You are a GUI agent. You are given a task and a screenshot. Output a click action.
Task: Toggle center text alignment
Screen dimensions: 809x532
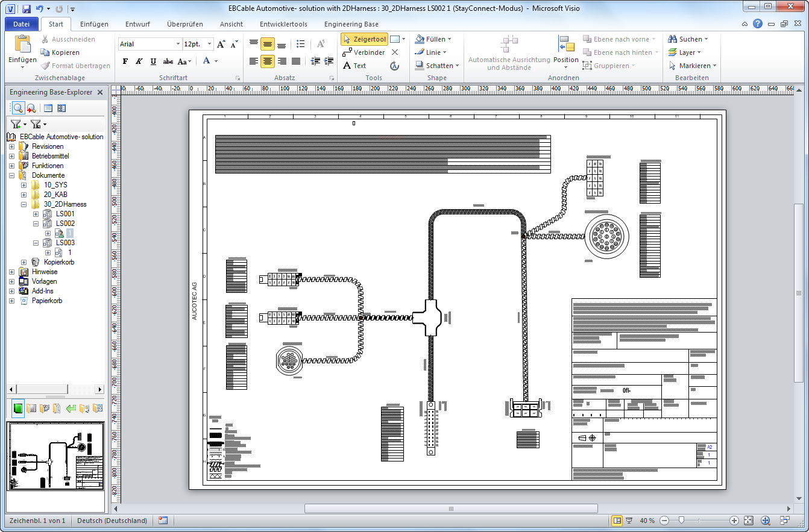click(268, 61)
